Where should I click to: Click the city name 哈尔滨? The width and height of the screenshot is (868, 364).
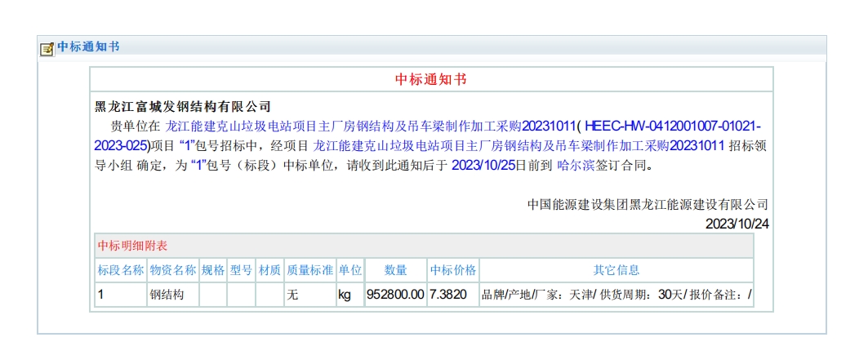575,166
